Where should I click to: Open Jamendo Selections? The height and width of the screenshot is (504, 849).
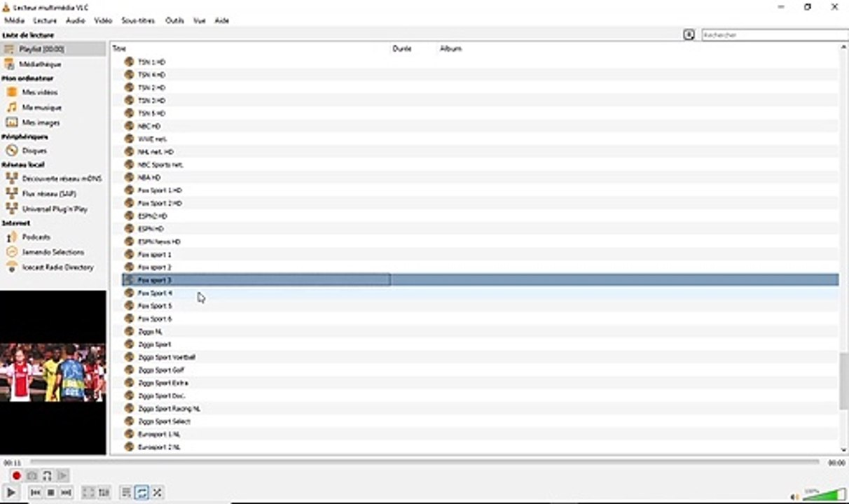click(53, 252)
